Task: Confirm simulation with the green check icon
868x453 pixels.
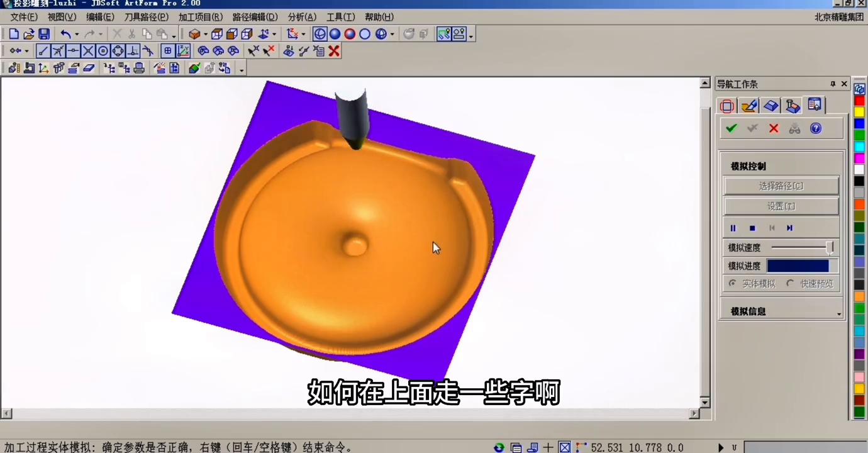Action: click(x=730, y=128)
